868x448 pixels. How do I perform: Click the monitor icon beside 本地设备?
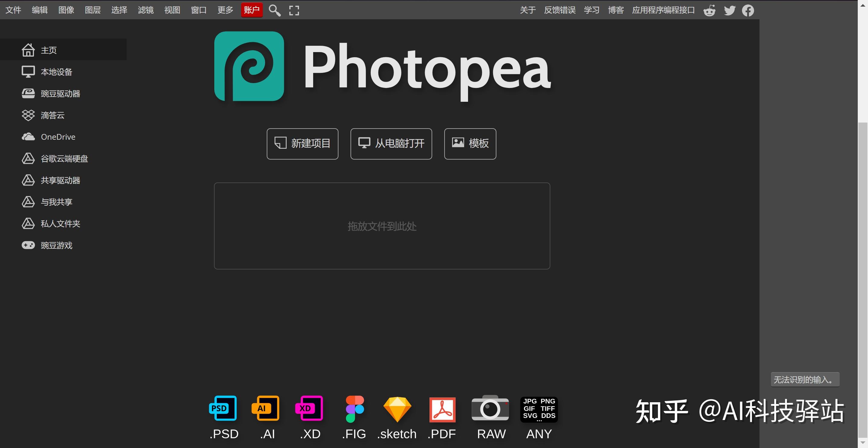coord(28,72)
